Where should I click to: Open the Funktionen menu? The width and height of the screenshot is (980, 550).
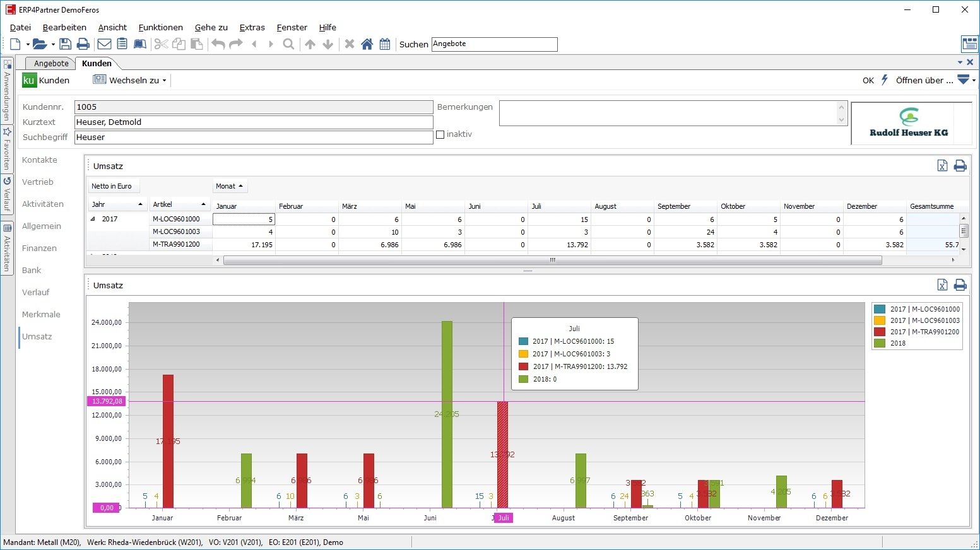tap(160, 27)
